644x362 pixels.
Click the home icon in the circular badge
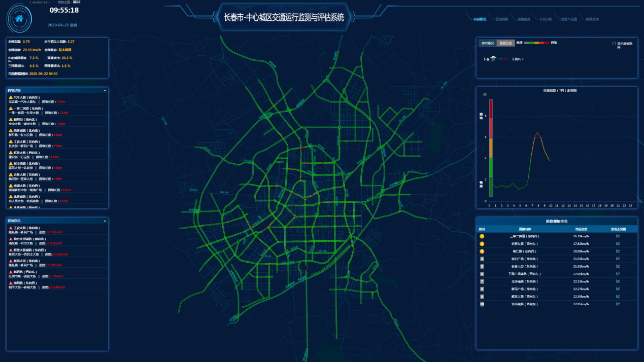19,18
